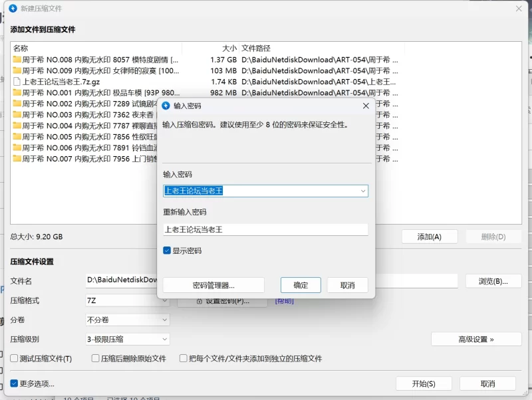Open 高级设置 in the archive settings
Viewport: 532px width, 400px height.
tap(475, 339)
